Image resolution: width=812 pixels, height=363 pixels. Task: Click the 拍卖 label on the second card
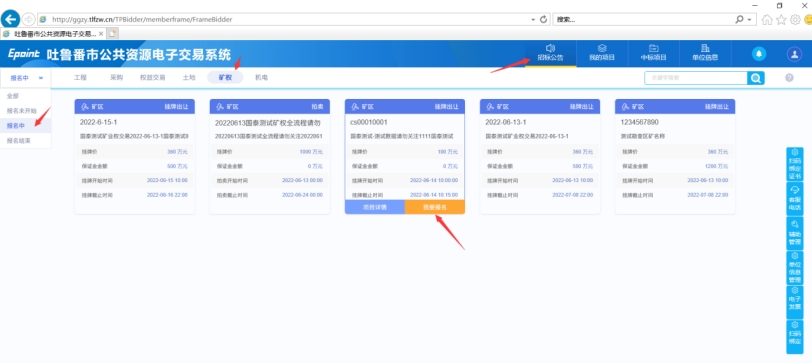coord(317,107)
